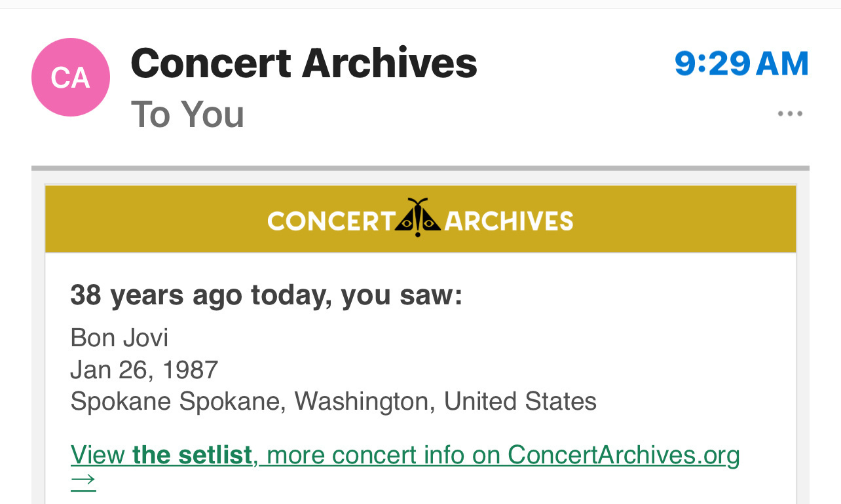Tap the sender avatar to view contact details

(x=70, y=77)
